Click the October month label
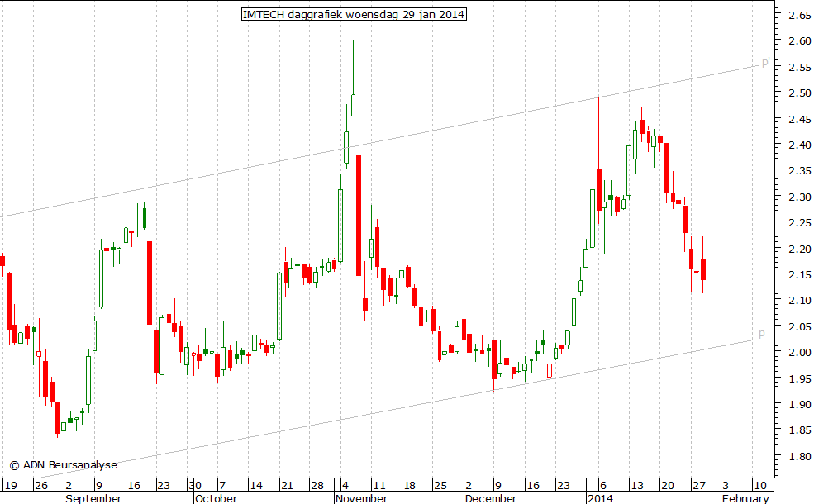This screenshot has height=504, width=814. [216, 498]
